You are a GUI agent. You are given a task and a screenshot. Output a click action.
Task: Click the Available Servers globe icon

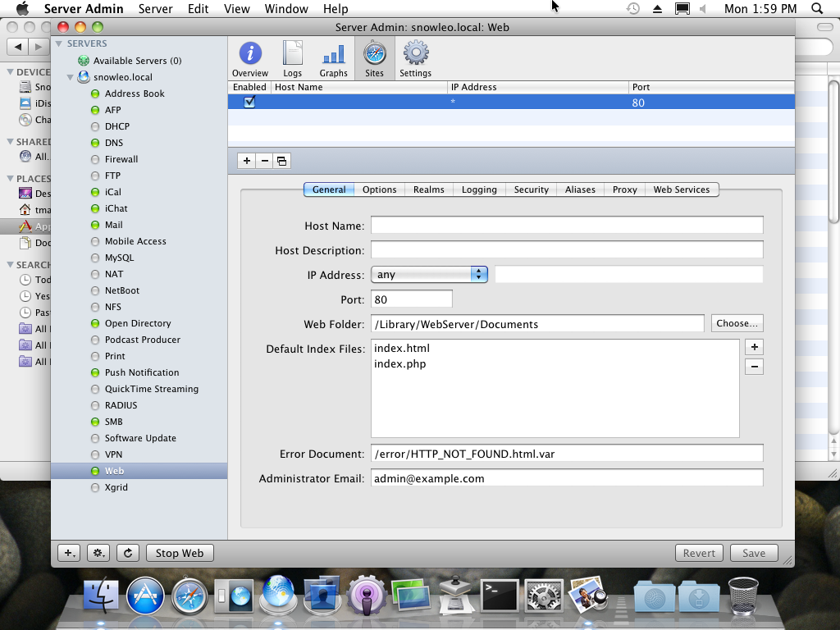84,61
